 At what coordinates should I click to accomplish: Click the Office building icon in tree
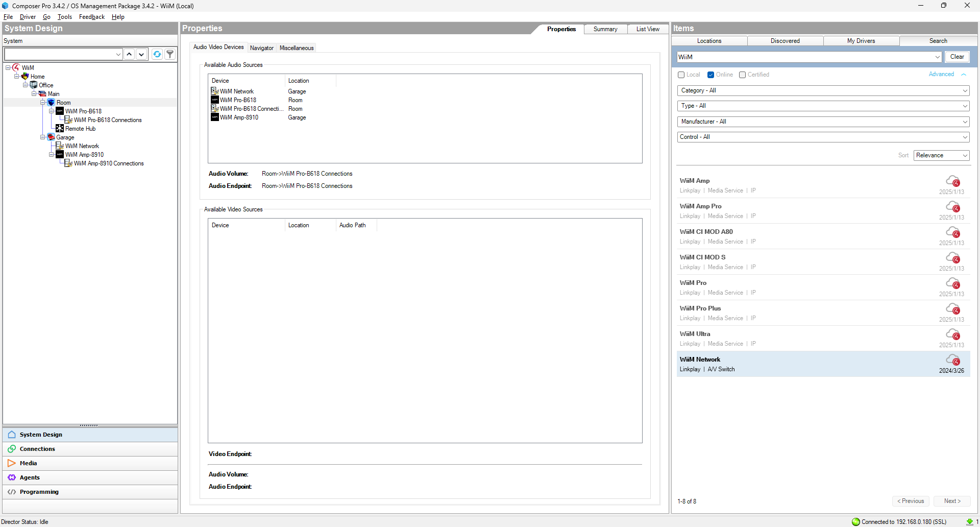(x=34, y=85)
